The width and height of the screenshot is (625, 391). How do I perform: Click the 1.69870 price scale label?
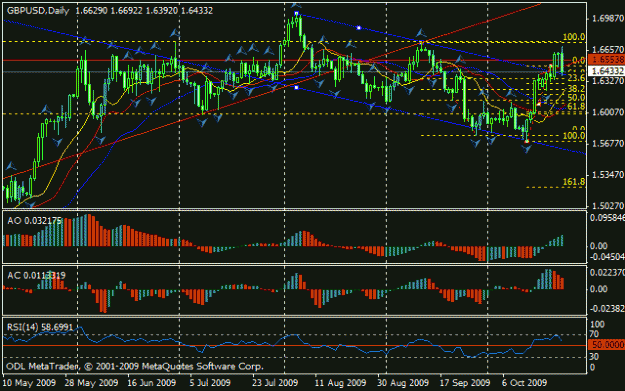coord(607,18)
